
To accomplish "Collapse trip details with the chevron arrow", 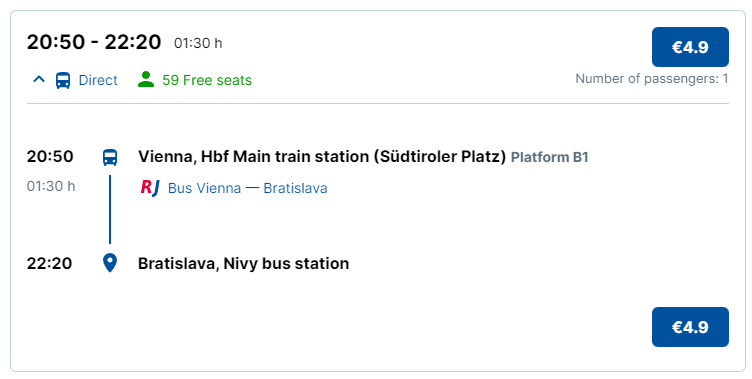I will [x=39, y=80].
